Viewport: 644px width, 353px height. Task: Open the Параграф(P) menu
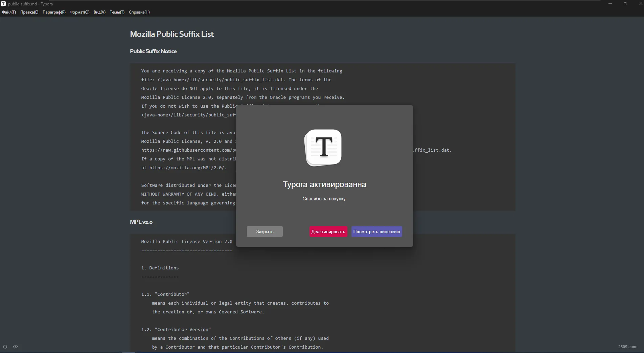54,12
